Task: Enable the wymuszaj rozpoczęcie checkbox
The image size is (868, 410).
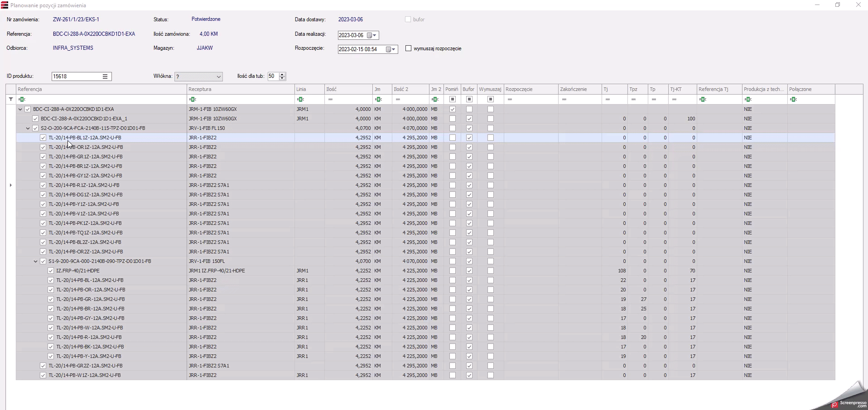Action: (408, 48)
